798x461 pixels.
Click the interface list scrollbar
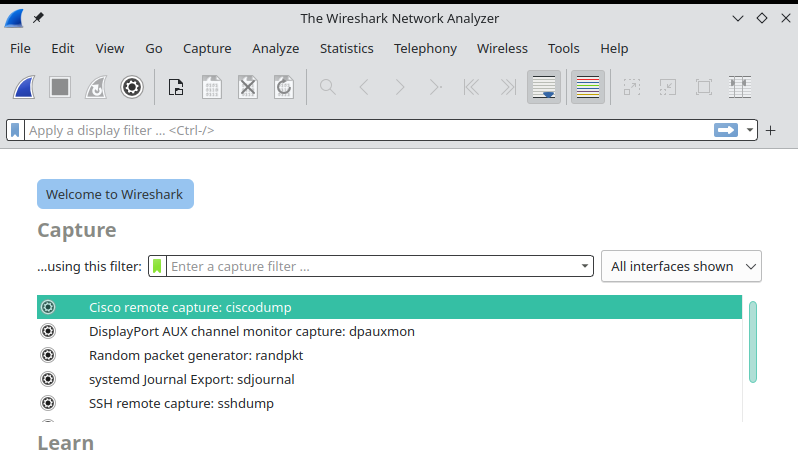753,342
